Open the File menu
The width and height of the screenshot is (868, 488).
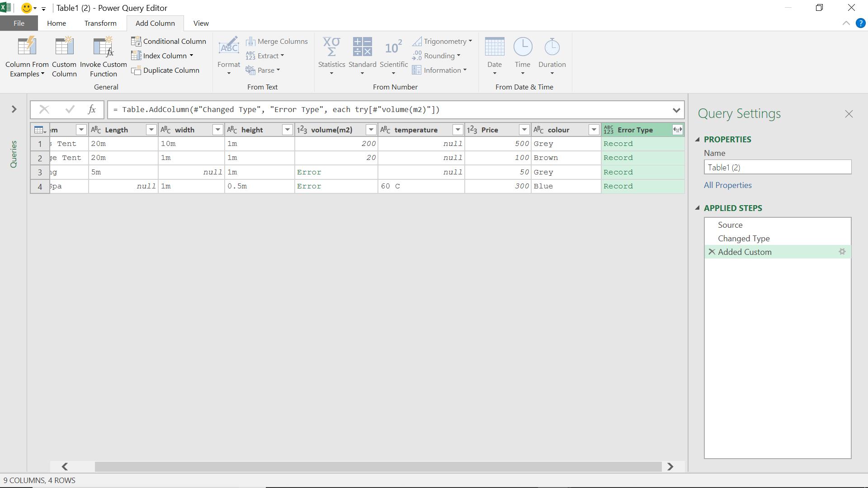click(19, 23)
